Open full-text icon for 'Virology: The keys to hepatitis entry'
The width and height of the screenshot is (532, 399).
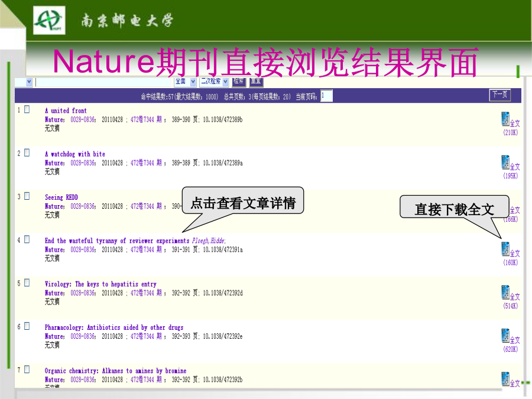(505, 293)
